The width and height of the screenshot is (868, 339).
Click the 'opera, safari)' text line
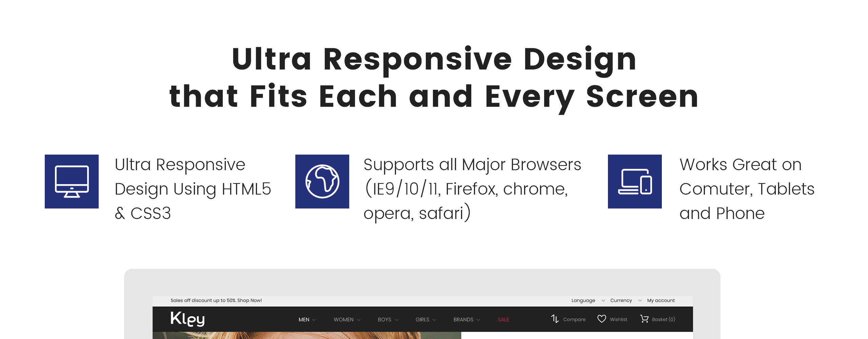[417, 214]
